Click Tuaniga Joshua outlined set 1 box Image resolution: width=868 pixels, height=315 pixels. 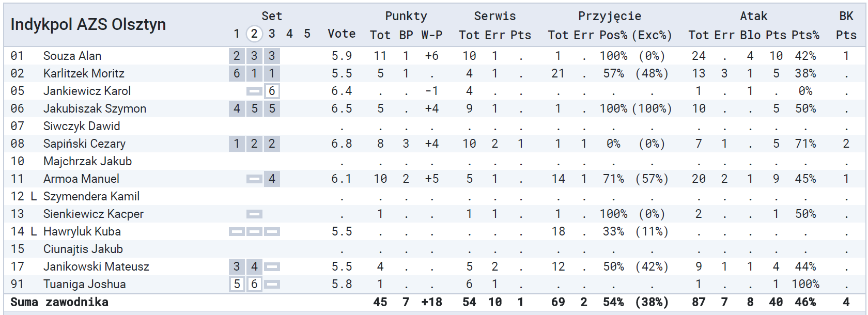pos(237,284)
